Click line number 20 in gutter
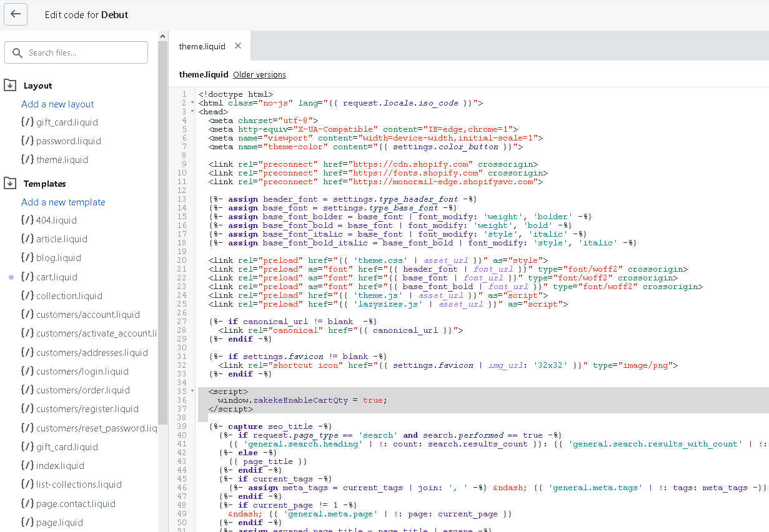The image size is (769, 532). 182,260
